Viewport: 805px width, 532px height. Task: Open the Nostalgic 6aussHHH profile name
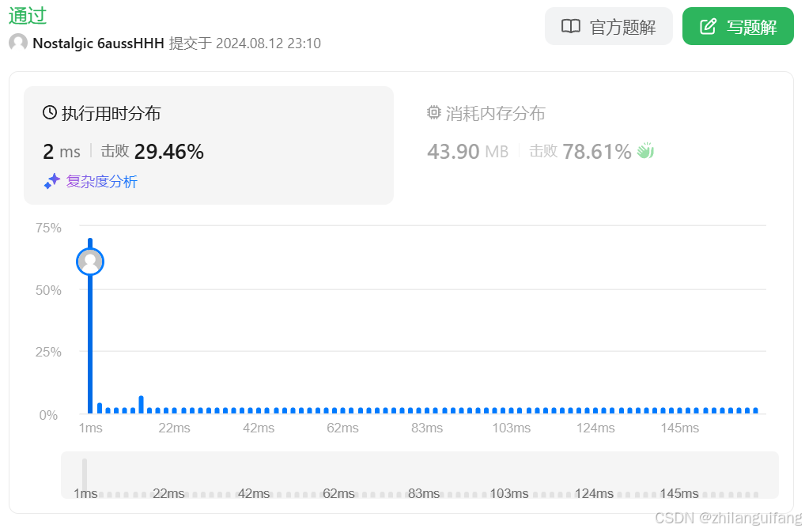click(x=98, y=43)
